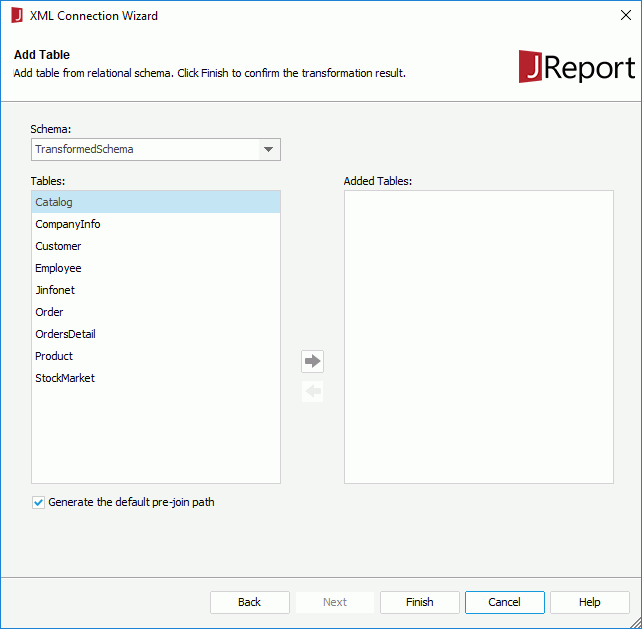
Task: Select the OrdersDetail table
Action: (x=156, y=334)
